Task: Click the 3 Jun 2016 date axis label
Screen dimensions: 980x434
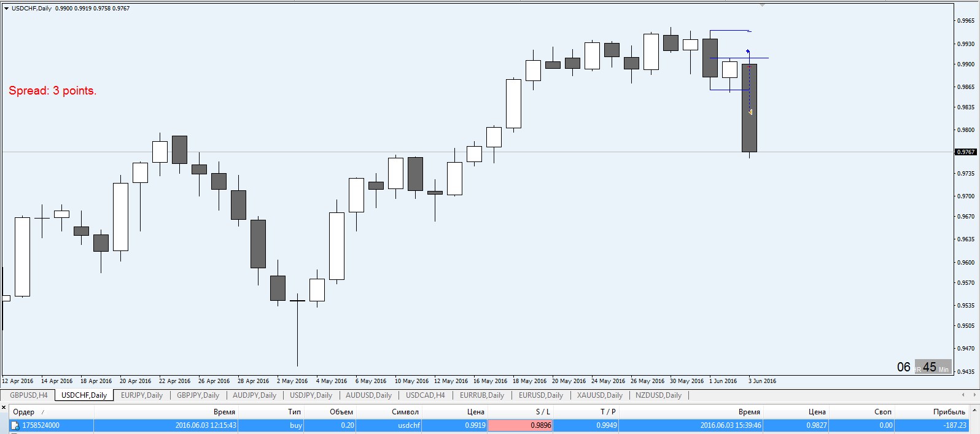Action: click(762, 381)
